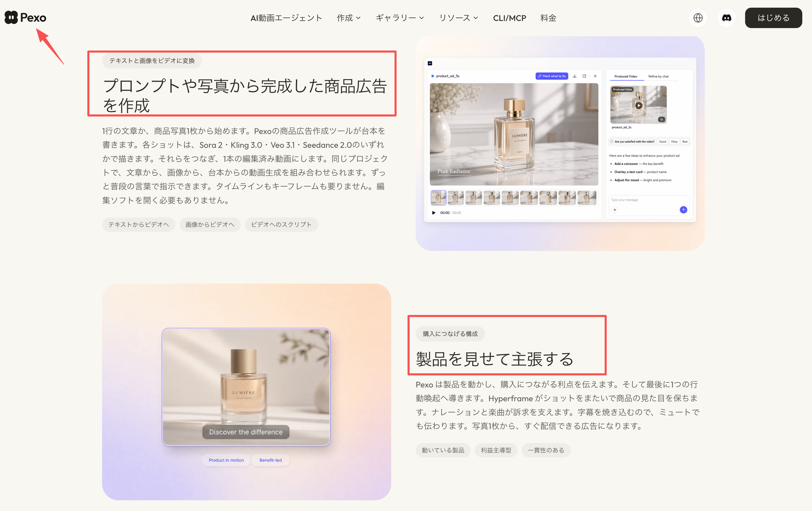Select the 画像からビデオへ tag
This screenshot has width=812, height=511.
click(210, 225)
